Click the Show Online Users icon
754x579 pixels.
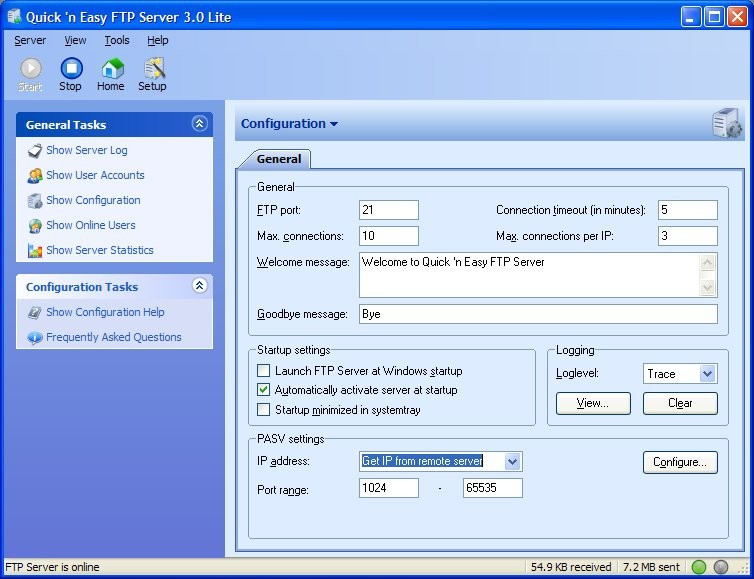pos(35,226)
